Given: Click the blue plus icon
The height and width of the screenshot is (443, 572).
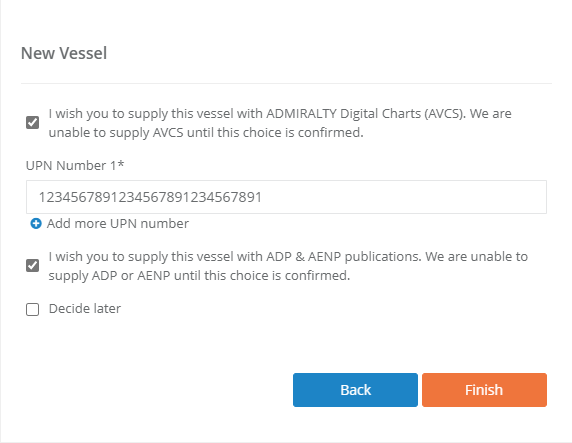Looking at the screenshot, I should tap(36, 223).
